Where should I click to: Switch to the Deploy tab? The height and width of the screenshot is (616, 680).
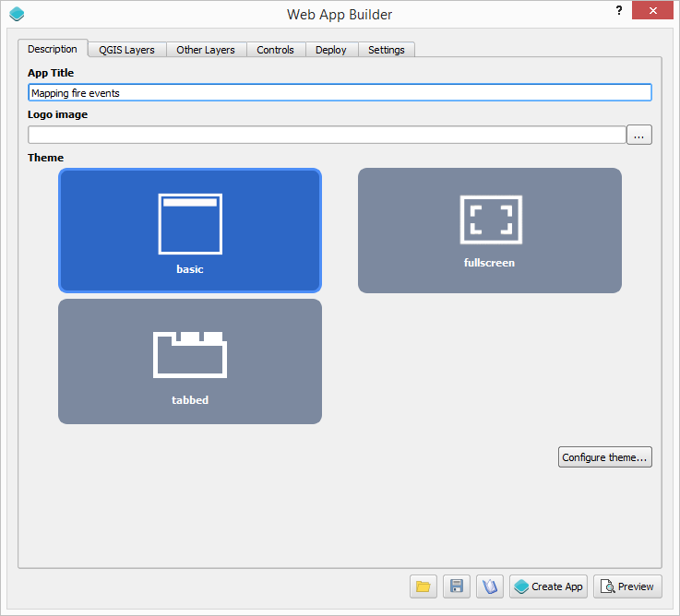point(330,50)
